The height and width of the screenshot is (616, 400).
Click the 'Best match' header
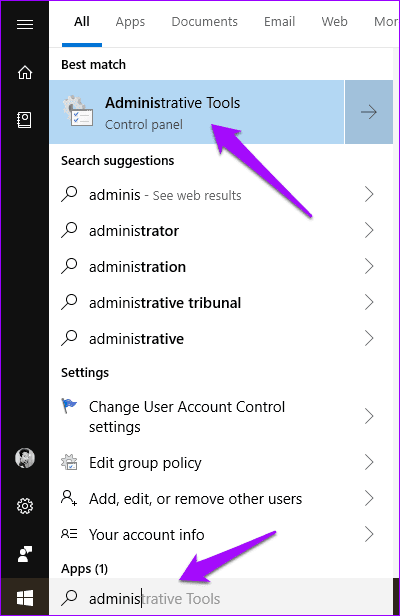click(x=94, y=64)
